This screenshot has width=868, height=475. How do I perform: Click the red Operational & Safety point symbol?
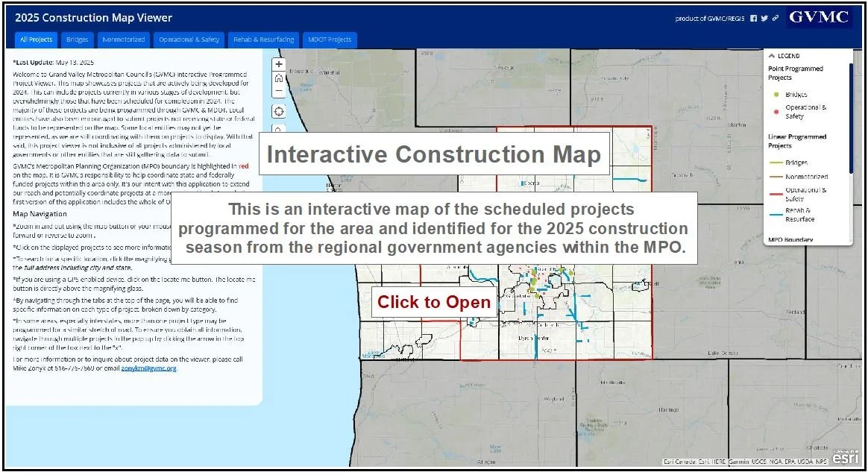(776, 112)
